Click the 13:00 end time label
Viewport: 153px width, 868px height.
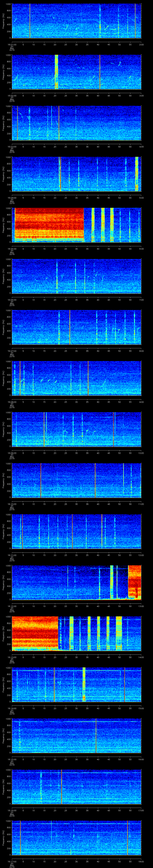[x=141, y=606]
